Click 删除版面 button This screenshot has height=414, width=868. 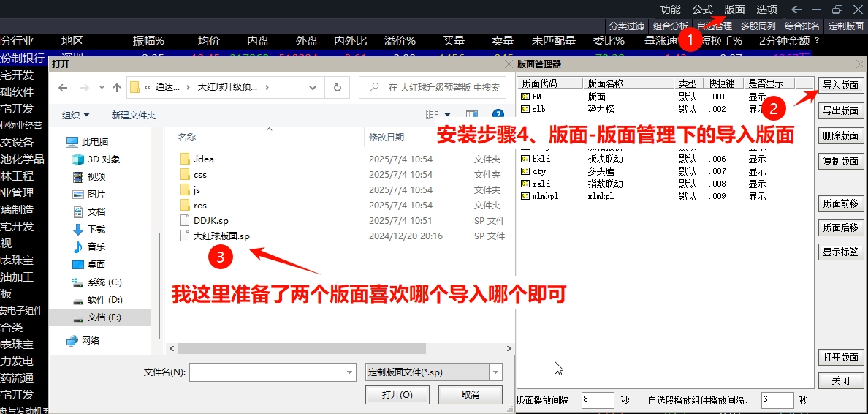pos(840,136)
